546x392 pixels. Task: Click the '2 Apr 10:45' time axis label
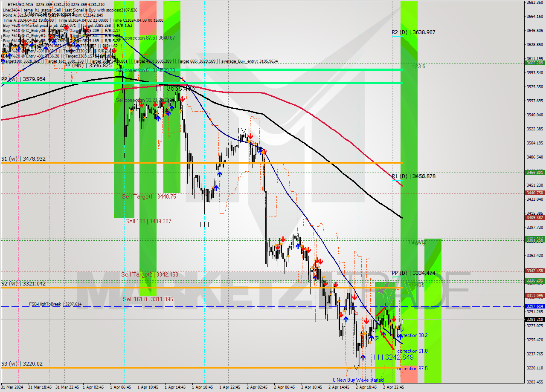tap(312, 388)
